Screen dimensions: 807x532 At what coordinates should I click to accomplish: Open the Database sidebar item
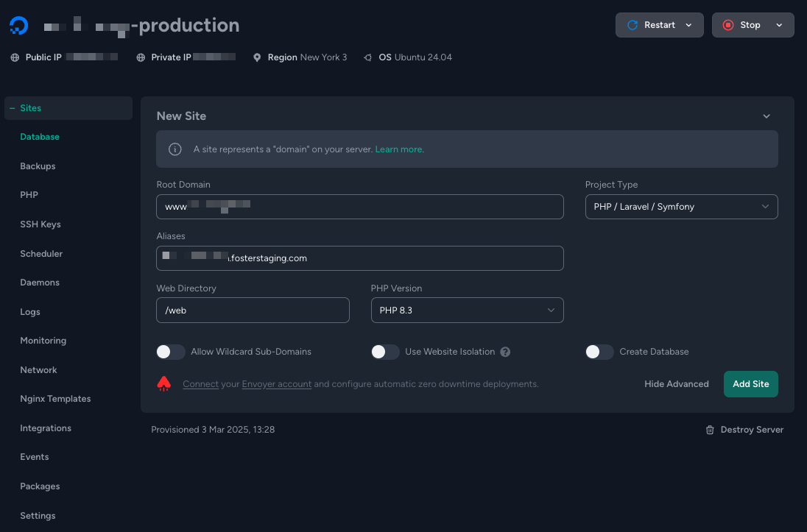[x=40, y=137]
